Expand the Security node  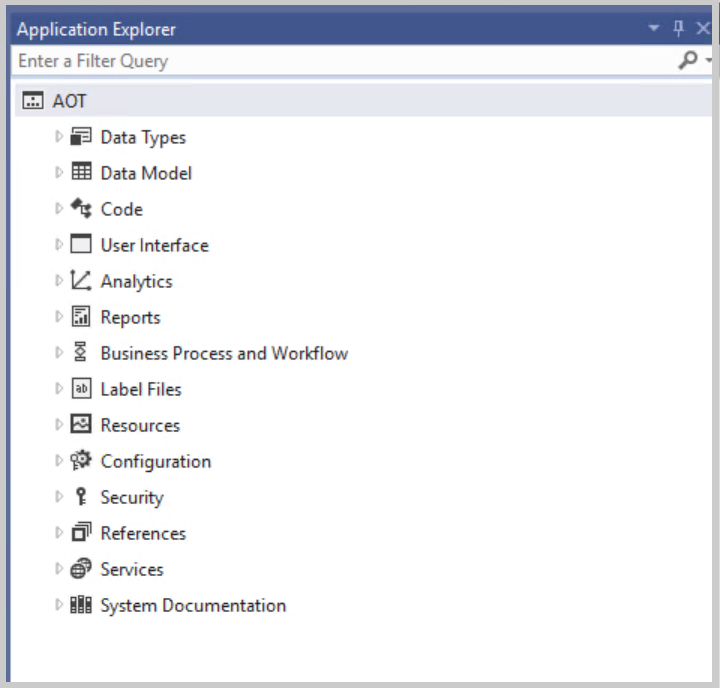click(59, 496)
